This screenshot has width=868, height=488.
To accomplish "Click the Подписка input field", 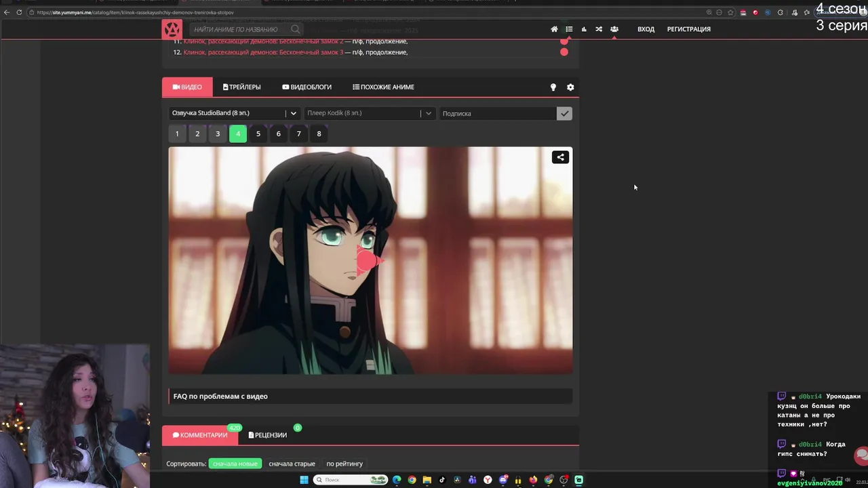I will 498,113.
